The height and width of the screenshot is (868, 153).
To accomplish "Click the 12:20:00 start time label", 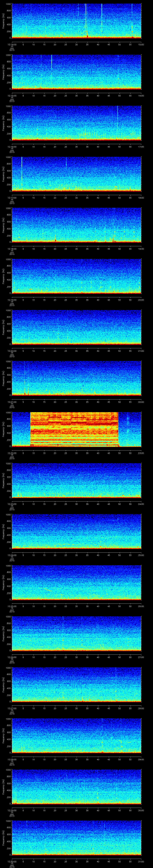I will [12, 351].
